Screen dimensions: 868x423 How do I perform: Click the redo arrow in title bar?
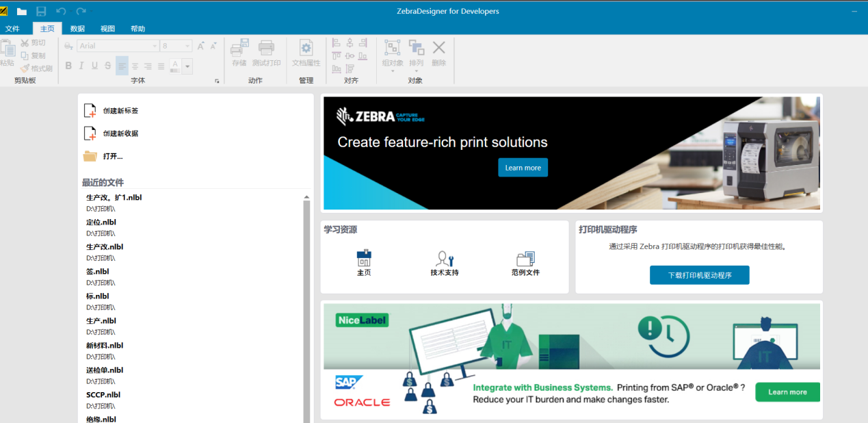pyautogui.click(x=81, y=11)
